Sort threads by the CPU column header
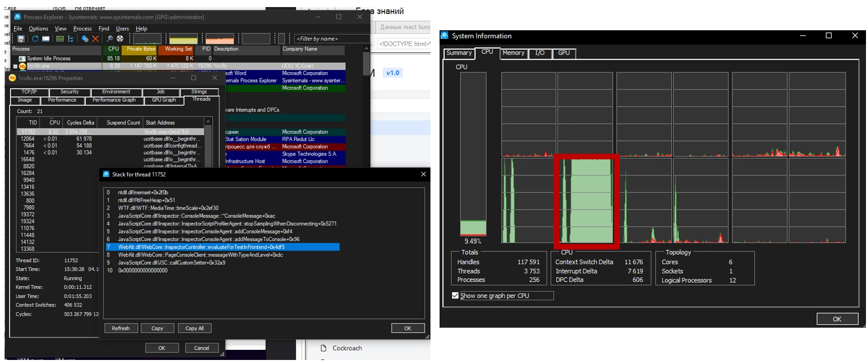This screenshot has width=868, height=364. click(54, 123)
